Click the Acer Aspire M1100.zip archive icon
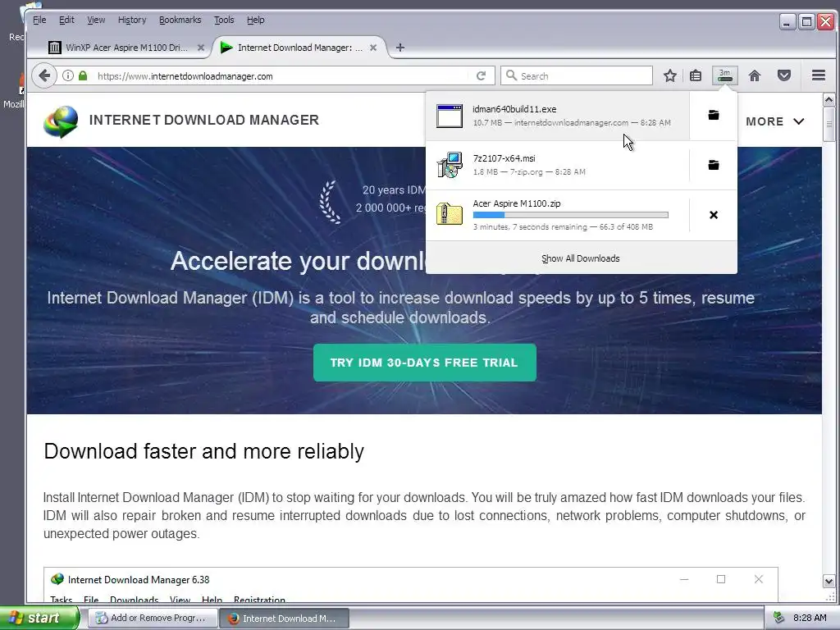Image resolution: width=840 pixels, height=630 pixels. coord(450,214)
